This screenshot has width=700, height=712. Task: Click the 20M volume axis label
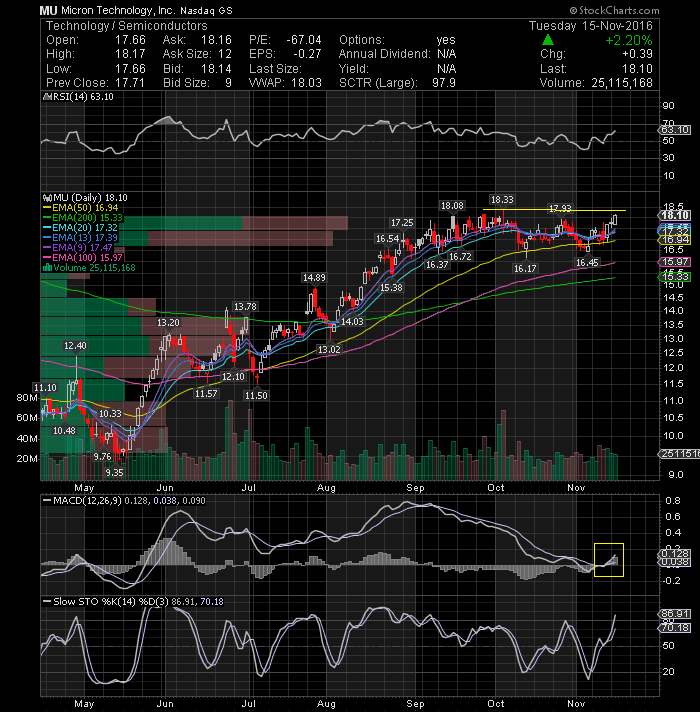27,459
